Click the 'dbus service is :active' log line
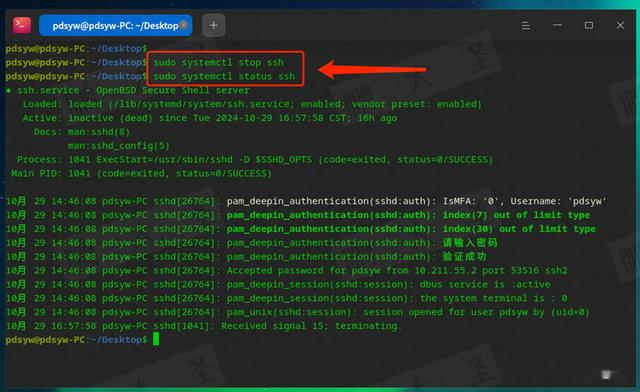This screenshot has width=640, height=392. (278, 285)
